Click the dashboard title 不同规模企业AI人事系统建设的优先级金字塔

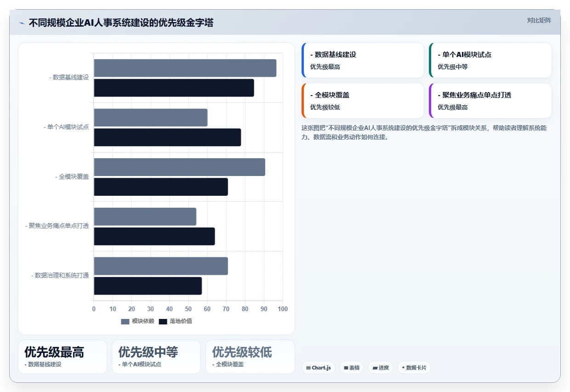pos(121,23)
